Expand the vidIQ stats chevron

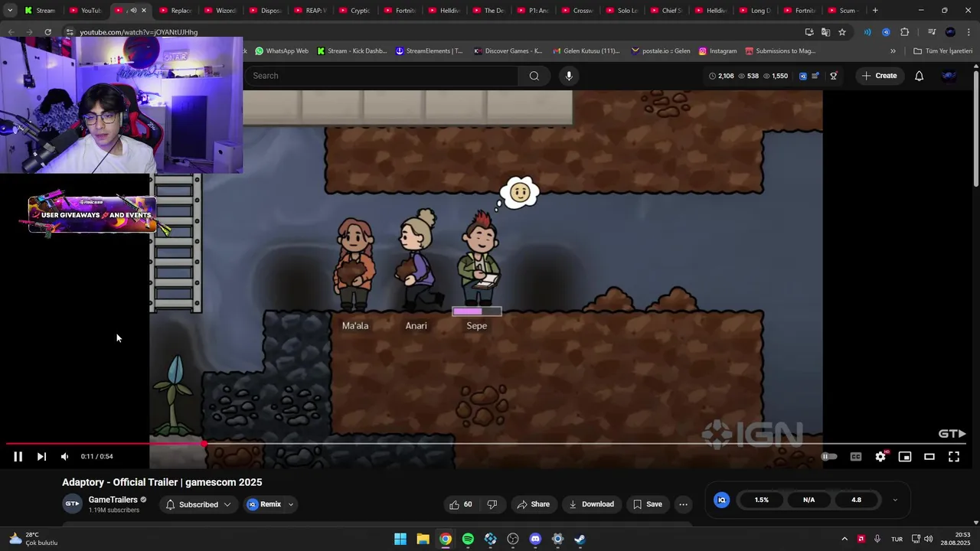tap(895, 500)
